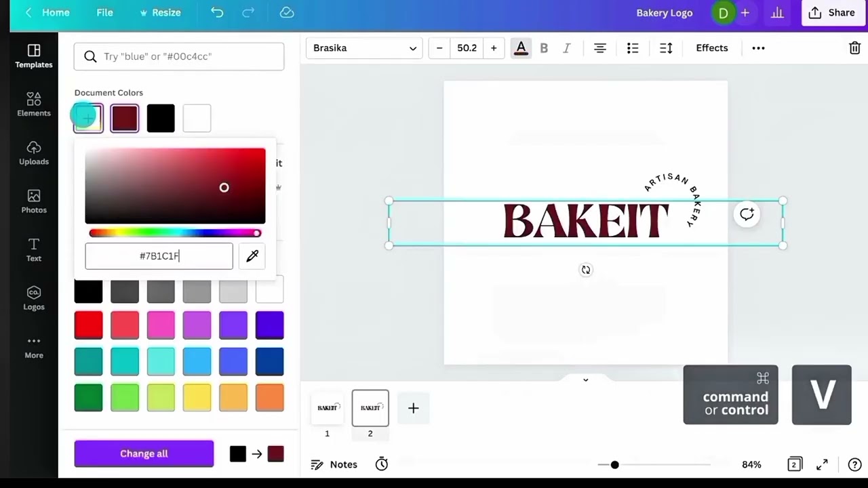Open the Logos sidebar panel
Screen dimensions: 868x488
pyautogui.click(x=34, y=298)
